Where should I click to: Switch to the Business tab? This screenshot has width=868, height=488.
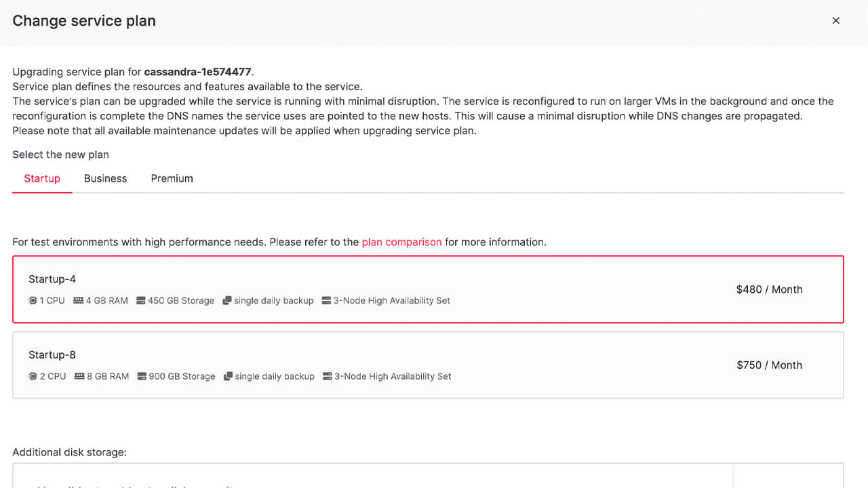105,178
